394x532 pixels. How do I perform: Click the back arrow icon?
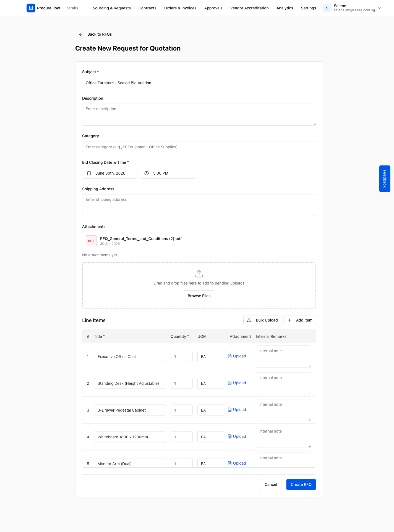click(x=81, y=34)
